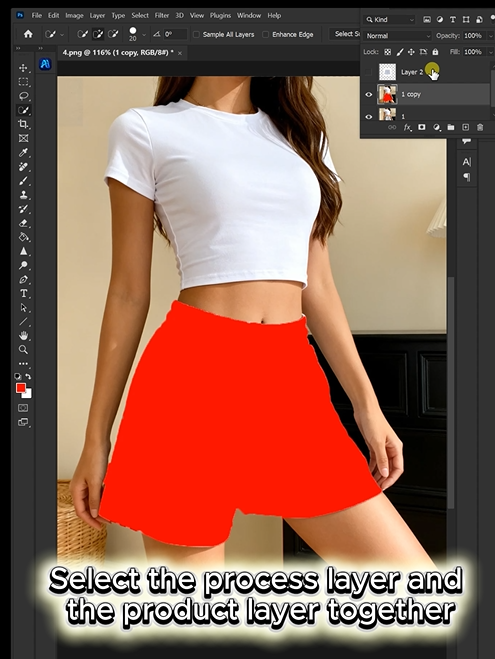Select the Rectangular Marquee tool

[23, 82]
